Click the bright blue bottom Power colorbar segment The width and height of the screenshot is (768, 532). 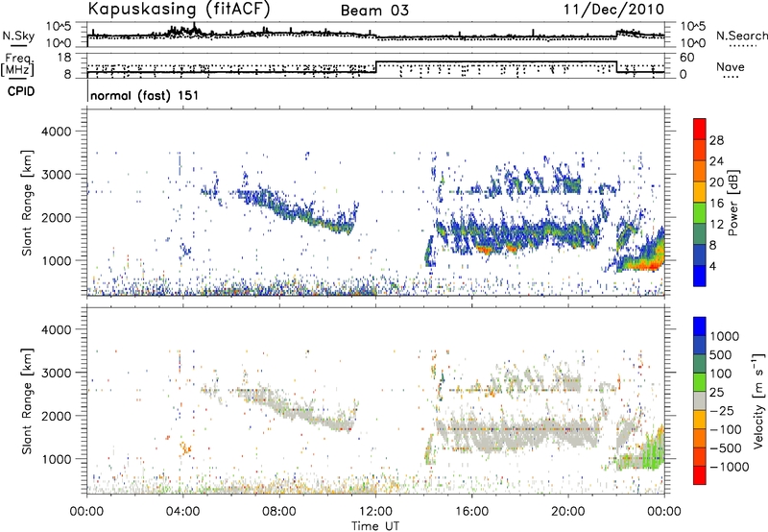700,276
